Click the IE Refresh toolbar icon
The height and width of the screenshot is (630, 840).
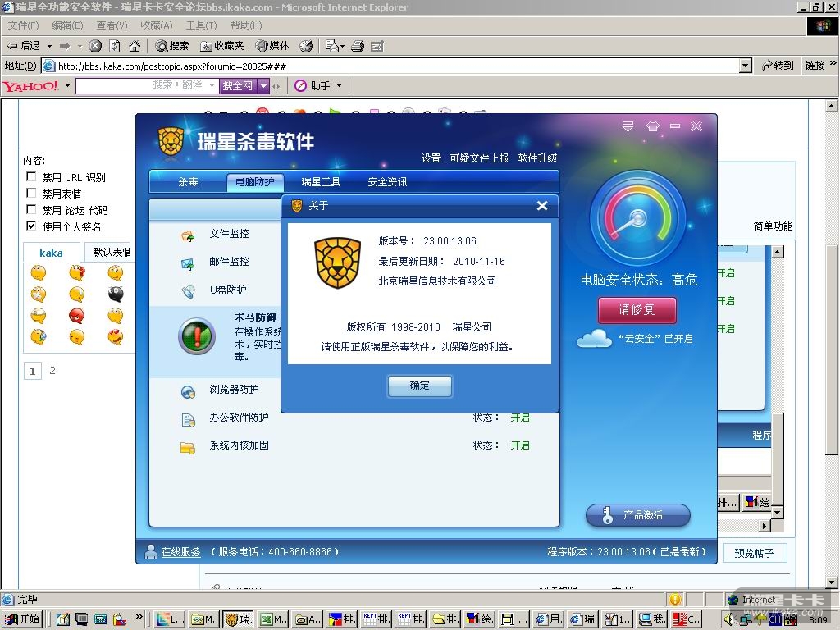(115, 46)
